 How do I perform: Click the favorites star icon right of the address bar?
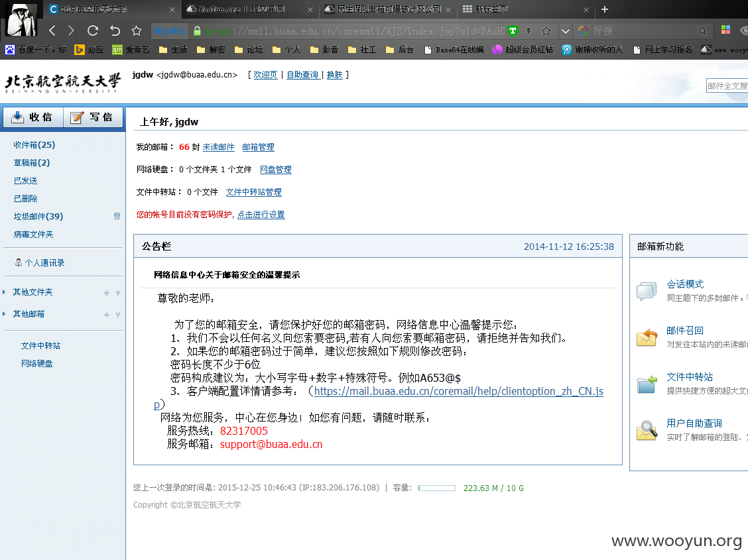click(546, 31)
